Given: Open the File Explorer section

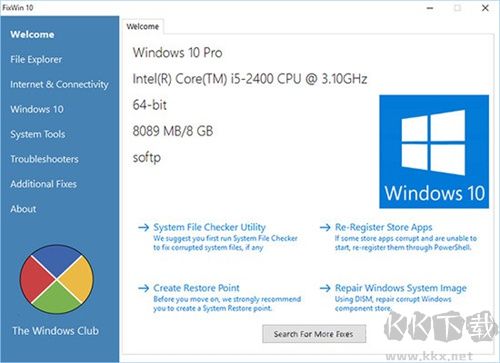Looking at the screenshot, I should coord(36,60).
